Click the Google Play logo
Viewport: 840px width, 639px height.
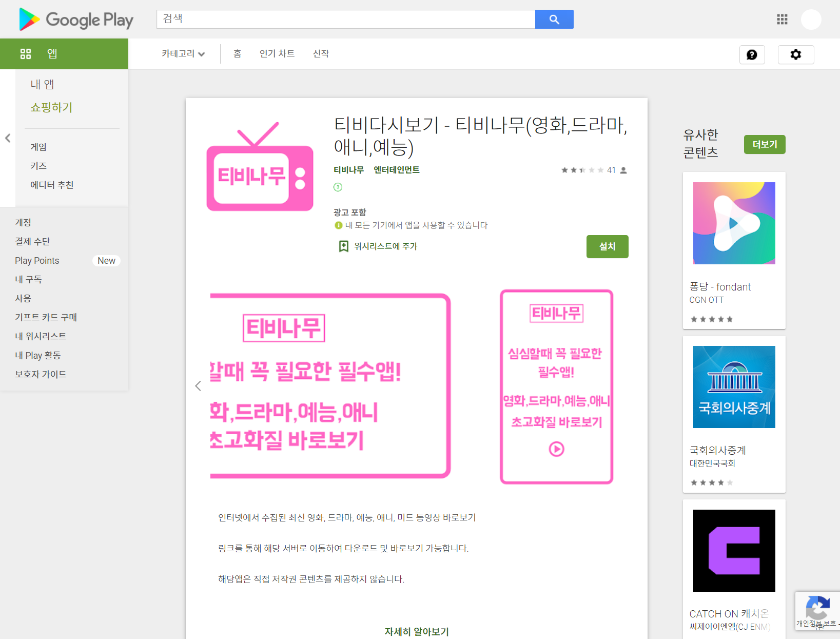point(76,20)
